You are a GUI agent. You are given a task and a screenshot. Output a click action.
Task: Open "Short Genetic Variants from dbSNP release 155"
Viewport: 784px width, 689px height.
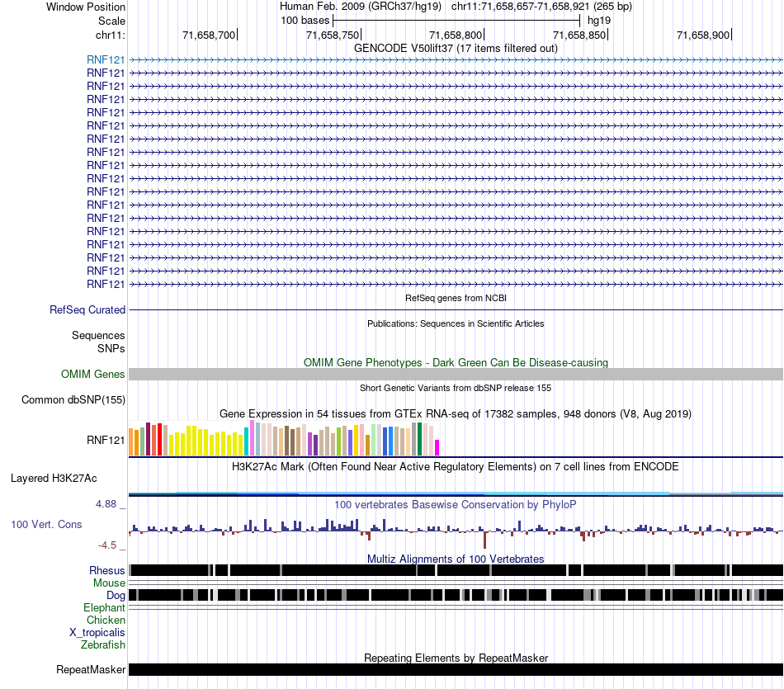[x=456, y=388]
